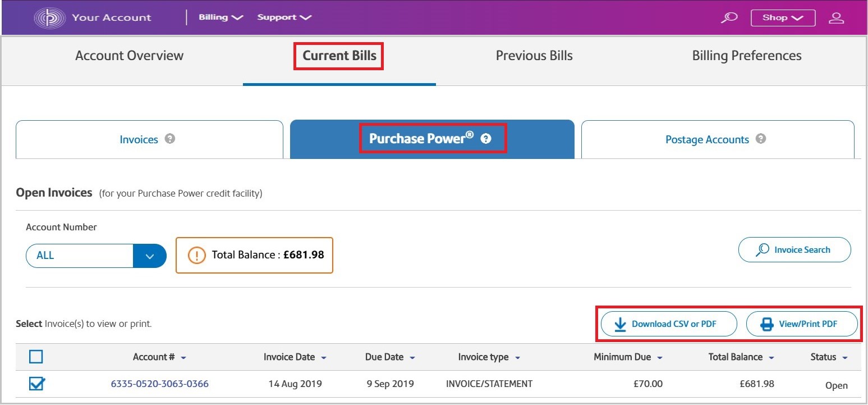Screen dimensions: 868x405
Task: Open the Postage Accounts sub-tab
Action: (x=718, y=139)
